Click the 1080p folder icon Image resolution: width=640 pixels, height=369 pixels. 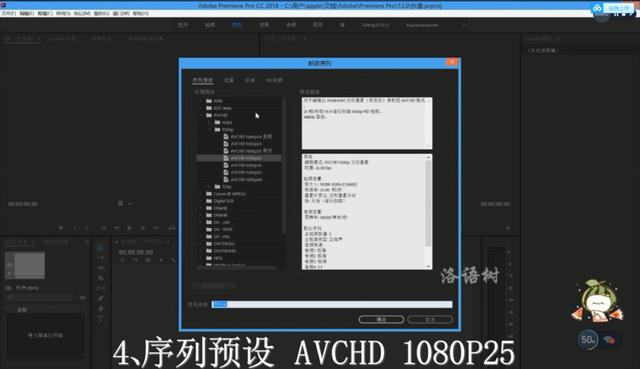pos(218,130)
